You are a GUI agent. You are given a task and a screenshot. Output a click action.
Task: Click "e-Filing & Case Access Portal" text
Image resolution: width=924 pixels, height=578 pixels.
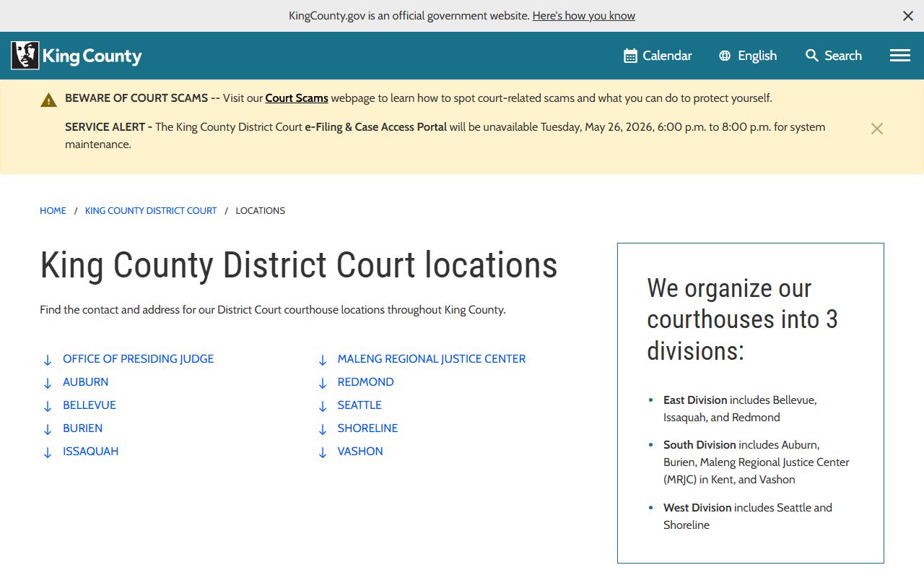point(375,127)
